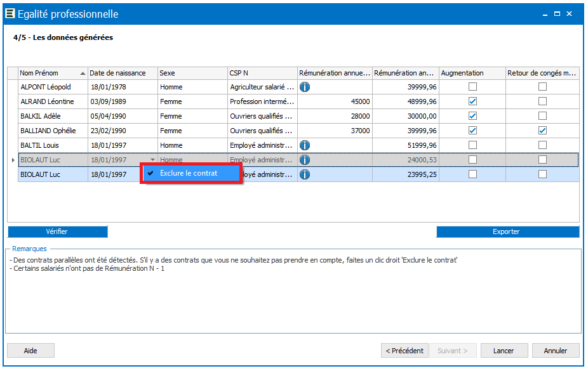This screenshot has height=371, width=588.
Task: Sort by the CSP N column header
Action: click(x=262, y=74)
